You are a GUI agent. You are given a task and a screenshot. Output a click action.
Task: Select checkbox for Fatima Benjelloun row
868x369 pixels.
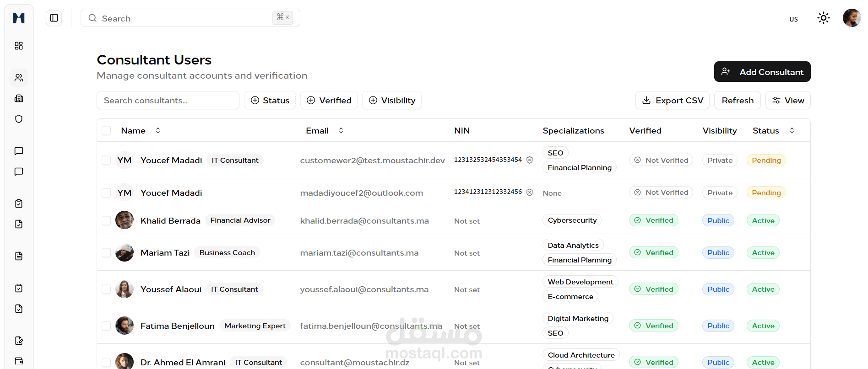[x=106, y=326]
